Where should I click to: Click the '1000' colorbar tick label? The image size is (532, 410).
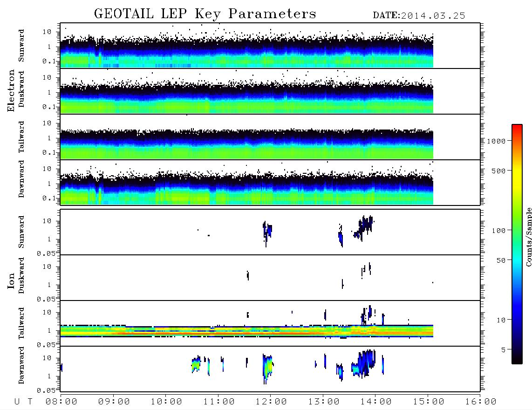pos(497,141)
